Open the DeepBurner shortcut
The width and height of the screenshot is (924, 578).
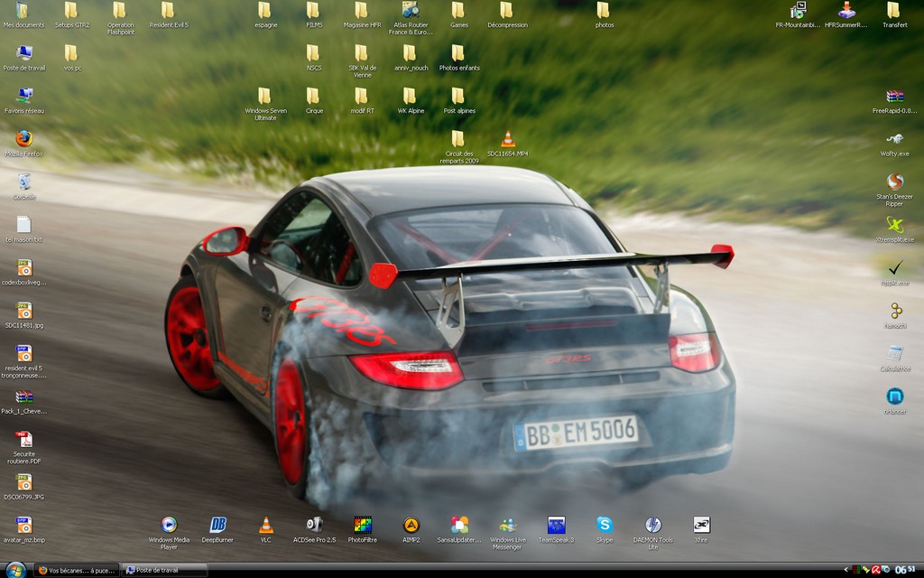coord(217,525)
